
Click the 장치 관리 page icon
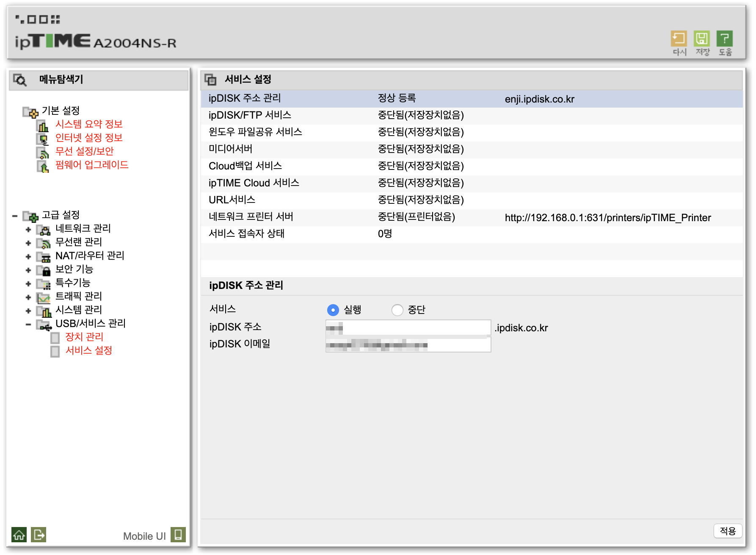[x=55, y=338]
